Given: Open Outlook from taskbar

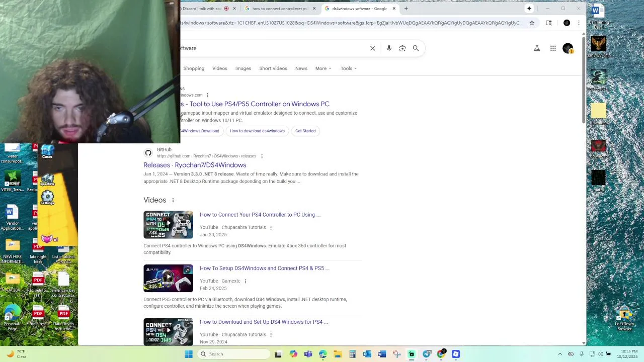Looking at the screenshot, I should [x=367, y=354].
